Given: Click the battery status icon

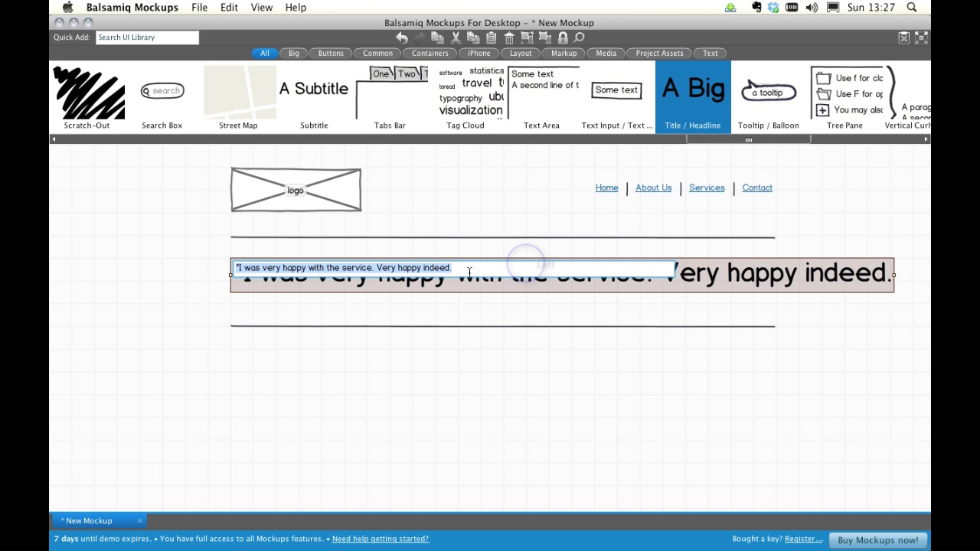Looking at the screenshot, I should [792, 7].
